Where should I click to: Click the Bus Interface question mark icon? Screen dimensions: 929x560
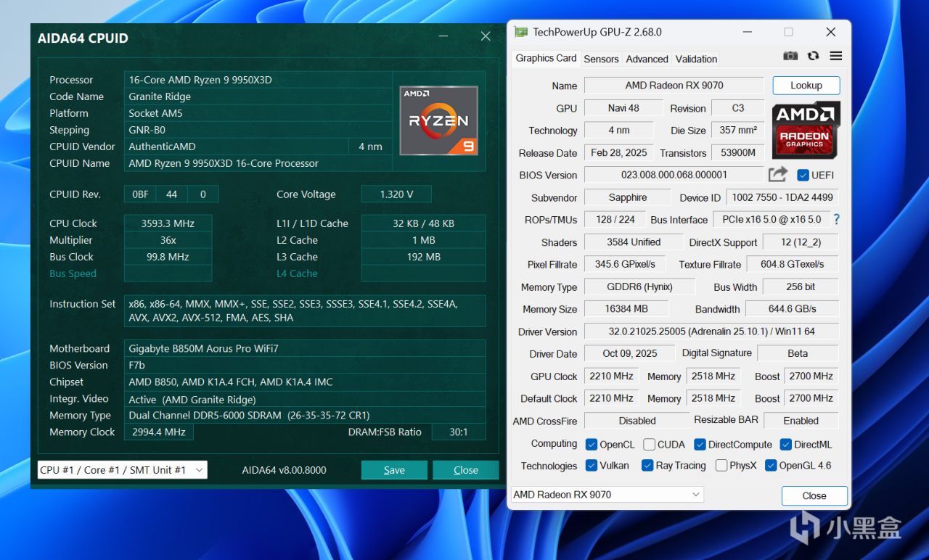pyautogui.click(x=836, y=219)
